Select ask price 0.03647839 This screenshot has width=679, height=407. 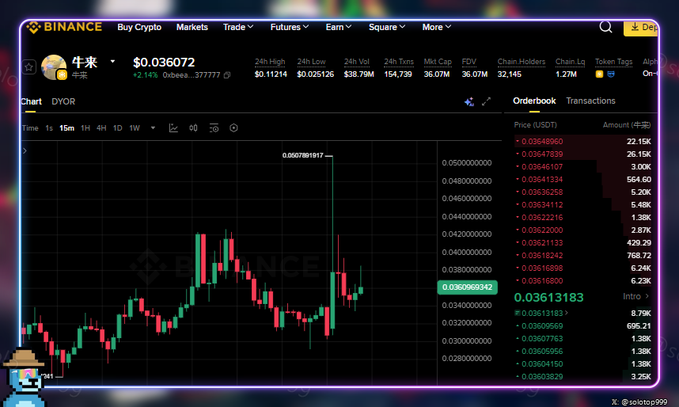(542, 154)
